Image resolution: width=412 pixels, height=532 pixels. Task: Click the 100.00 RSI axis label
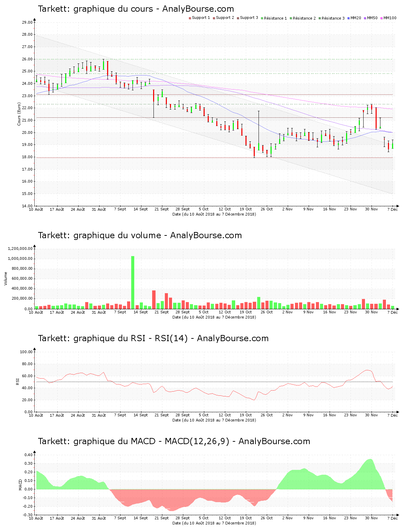point(26,352)
